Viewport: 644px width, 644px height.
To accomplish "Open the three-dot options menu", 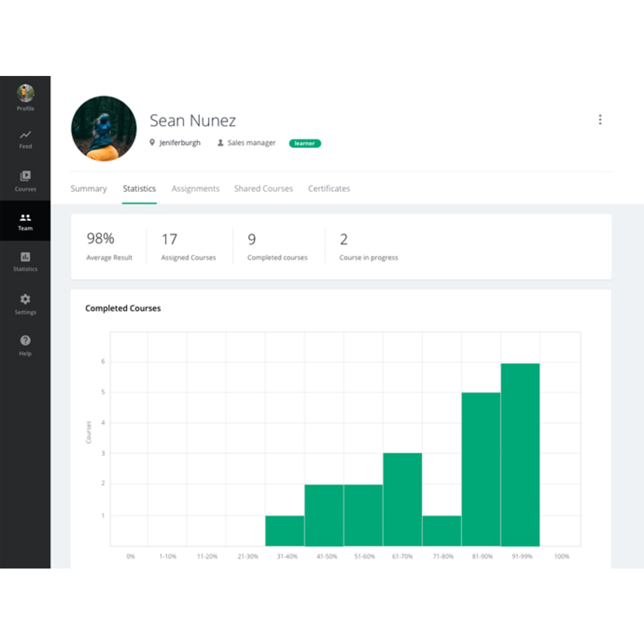I will point(600,120).
